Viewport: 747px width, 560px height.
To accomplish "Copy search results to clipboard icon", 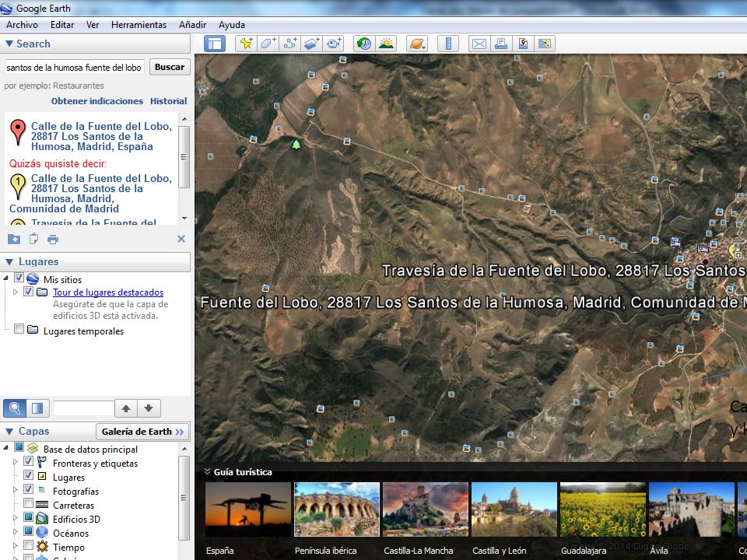I will click(33, 239).
